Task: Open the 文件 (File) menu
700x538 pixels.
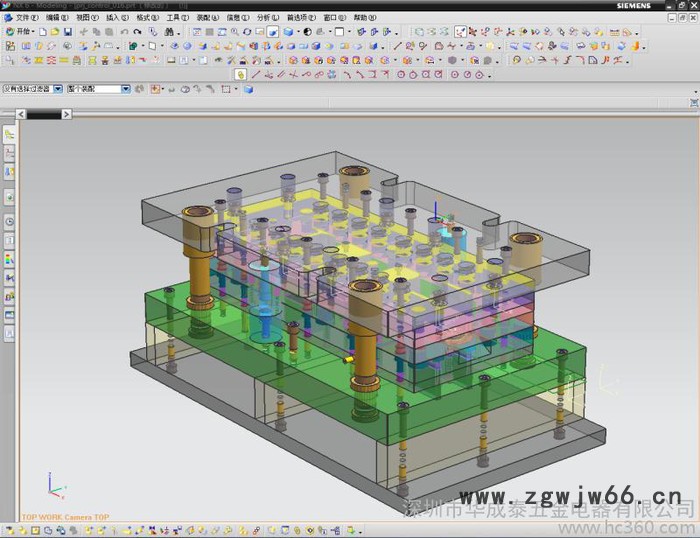Action: click(x=25, y=18)
